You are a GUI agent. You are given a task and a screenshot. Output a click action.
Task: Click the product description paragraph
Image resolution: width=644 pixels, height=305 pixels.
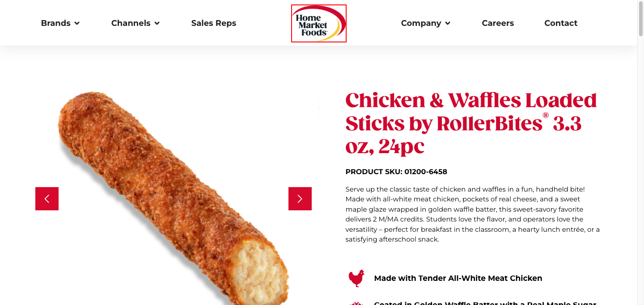473,214
